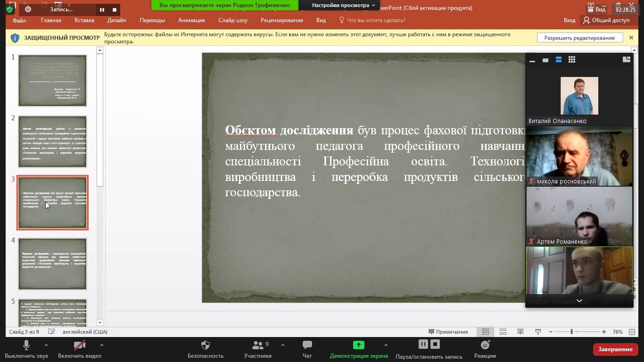This screenshot has height=362, width=644.
Task: Switch PowerPoint to Slide Sorter view
Action: coord(503,332)
